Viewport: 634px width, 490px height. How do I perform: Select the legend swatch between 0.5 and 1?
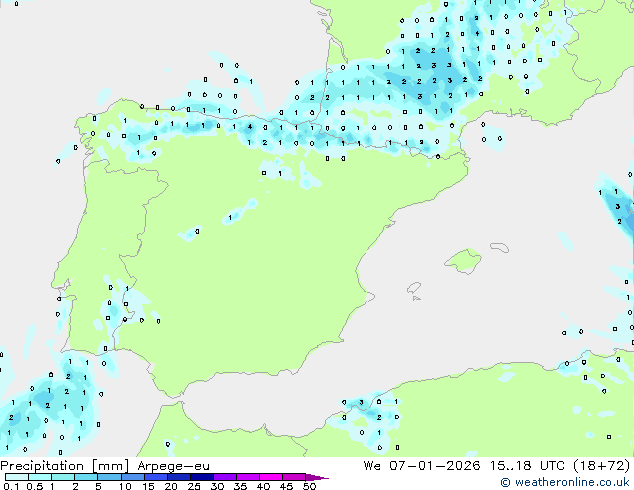[x=40, y=477]
